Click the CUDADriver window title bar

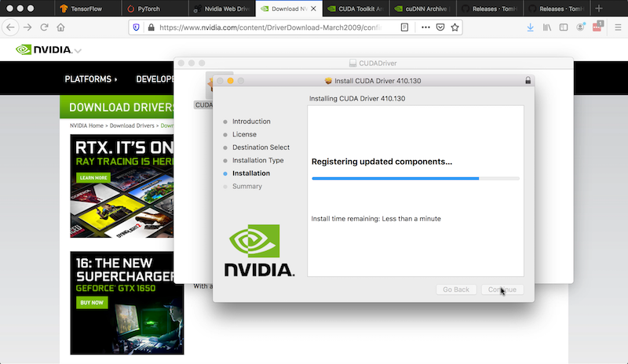click(374, 63)
